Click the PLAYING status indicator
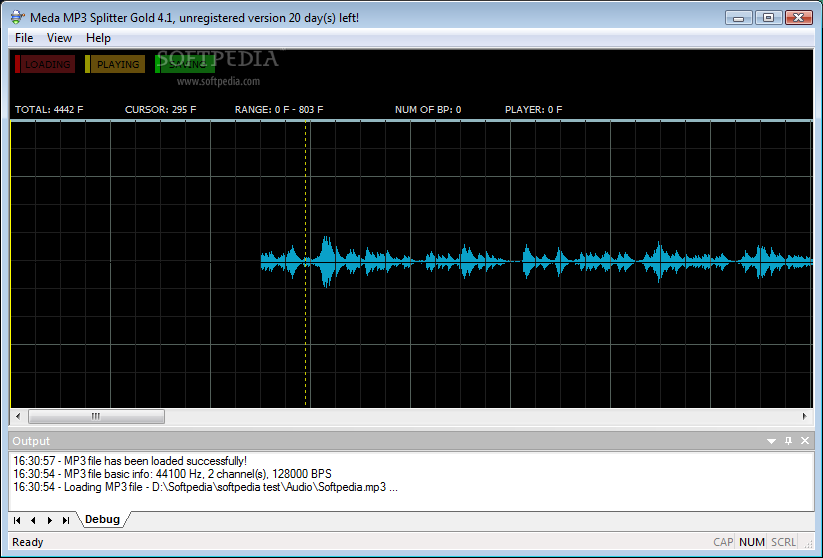 pos(115,64)
